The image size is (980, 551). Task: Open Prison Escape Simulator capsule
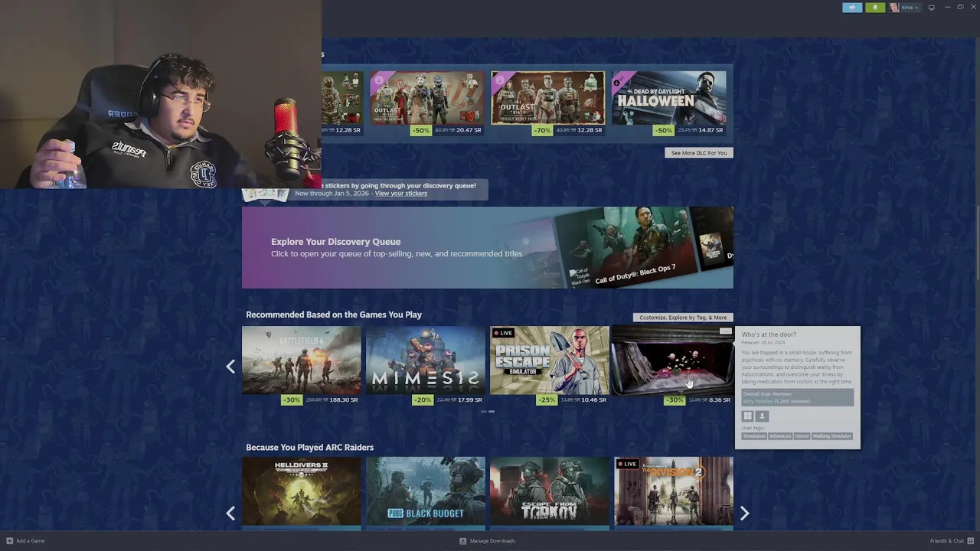[x=550, y=360]
